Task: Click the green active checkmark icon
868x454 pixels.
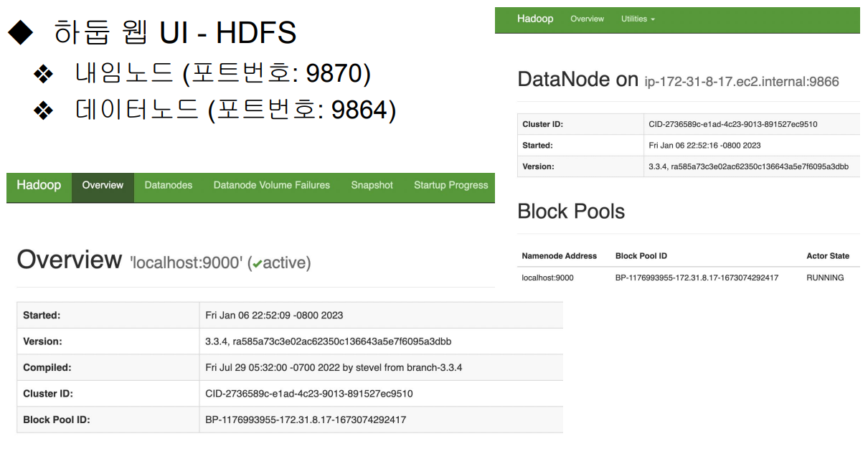Action: click(258, 264)
